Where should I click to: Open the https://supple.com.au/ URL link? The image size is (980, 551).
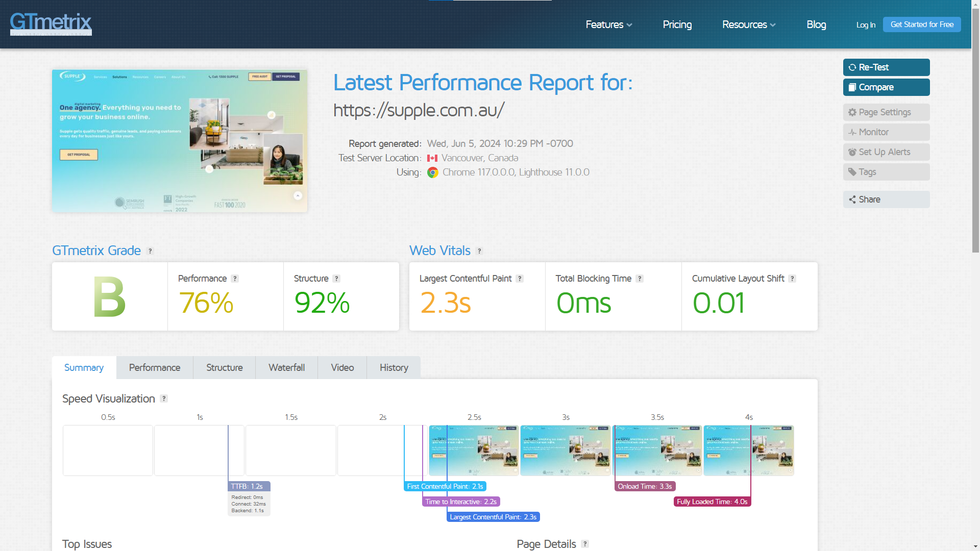coord(419,110)
